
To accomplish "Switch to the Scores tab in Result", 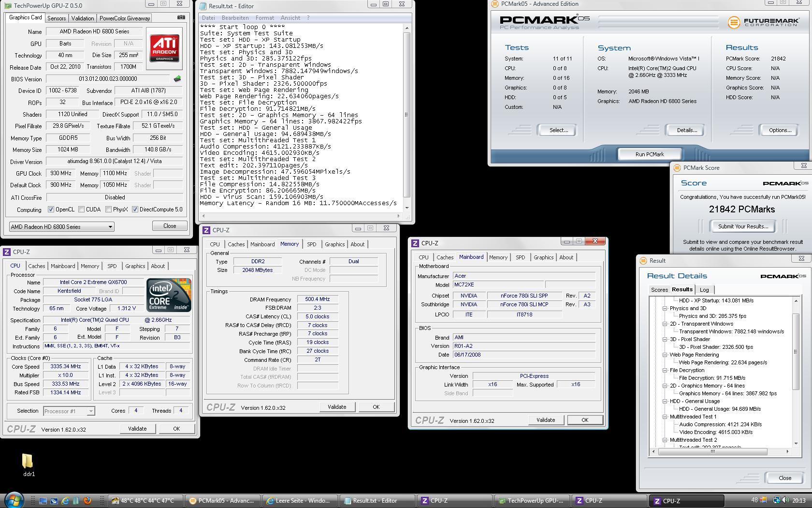I will (659, 290).
